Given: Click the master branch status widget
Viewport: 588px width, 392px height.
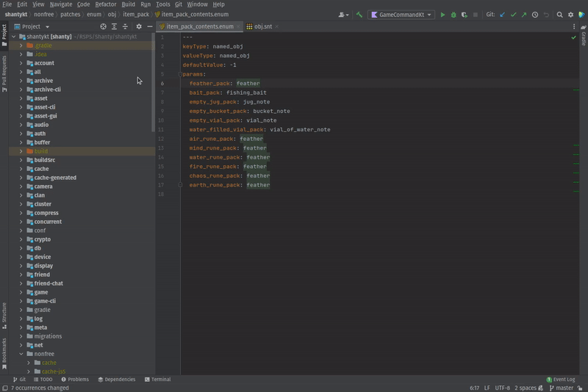Looking at the screenshot, I should point(561,388).
